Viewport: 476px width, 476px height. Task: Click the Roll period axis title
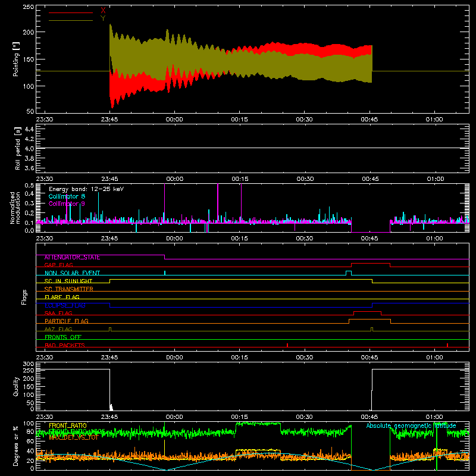pyautogui.click(x=17, y=148)
